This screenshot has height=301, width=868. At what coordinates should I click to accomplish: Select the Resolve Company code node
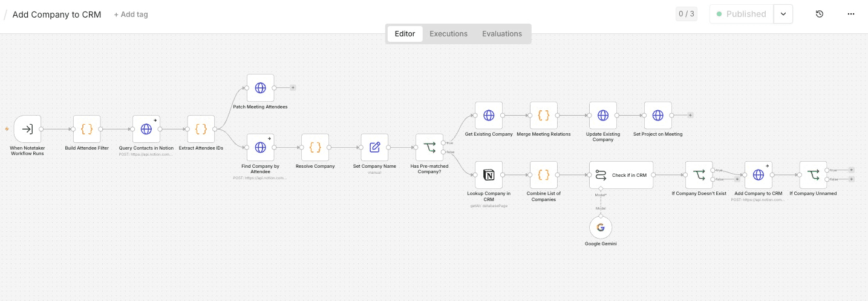(x=315, y=147)
